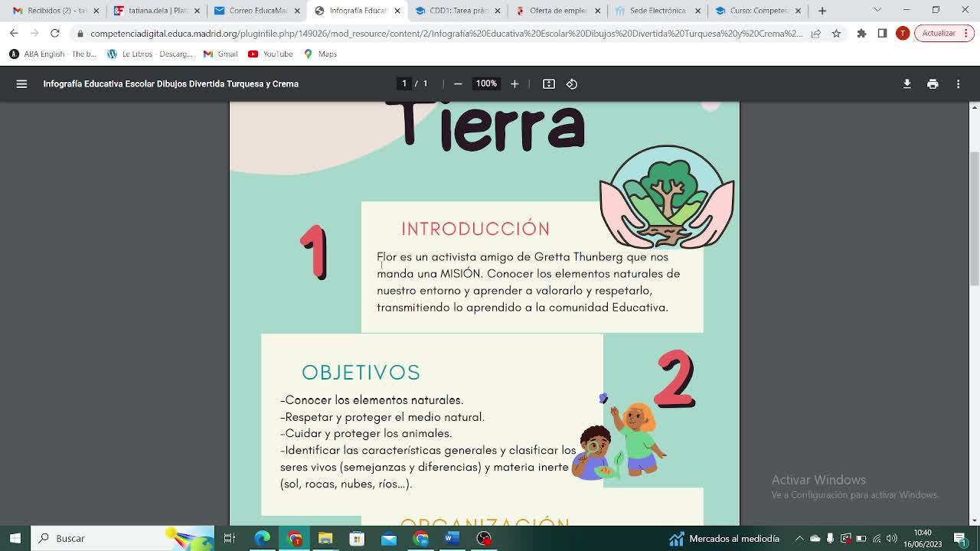Open Mail app from taskbar
The width and height of the screenshot is (980, 551).
389,538
